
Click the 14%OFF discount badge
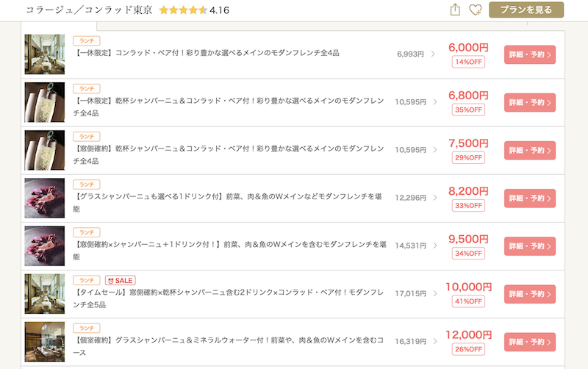point(468,62)
